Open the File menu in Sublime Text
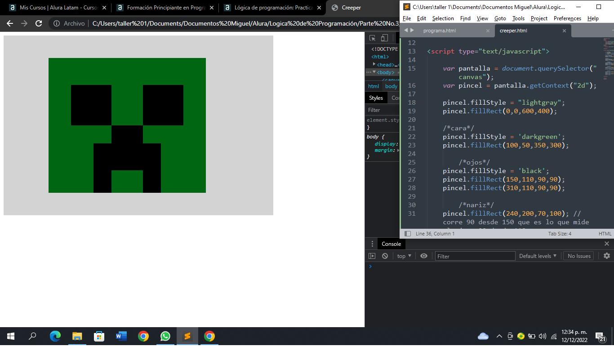The width and height of the screenshot is (614, 364). click(407, 18)
